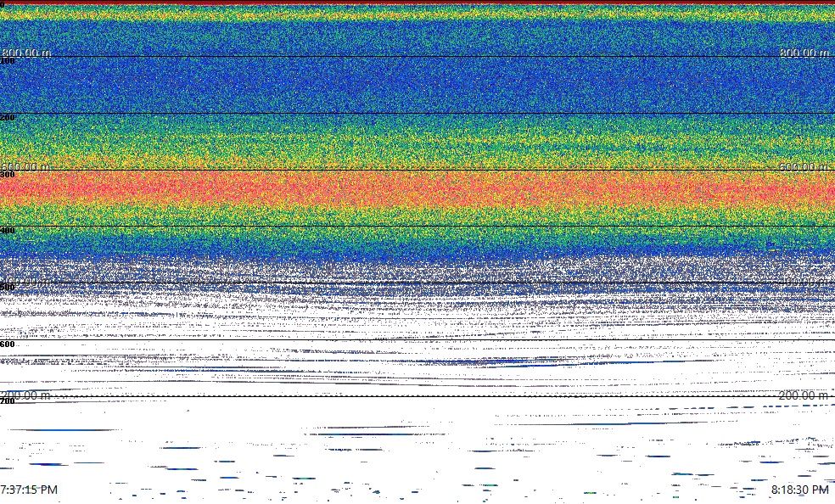Select the bin number 300 axis label
Image resolution: width=835 pixels, height=504 pixels.
pos(8,175)
